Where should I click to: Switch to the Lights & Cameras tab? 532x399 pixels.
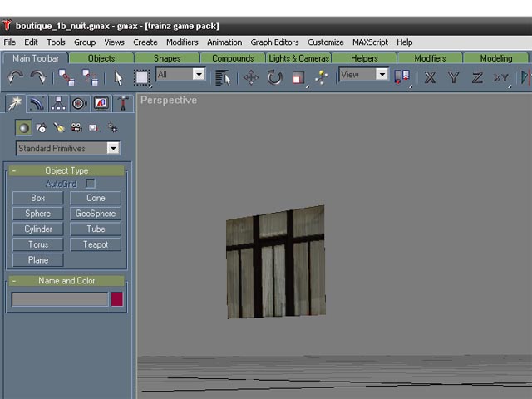(x=299, y=58)
